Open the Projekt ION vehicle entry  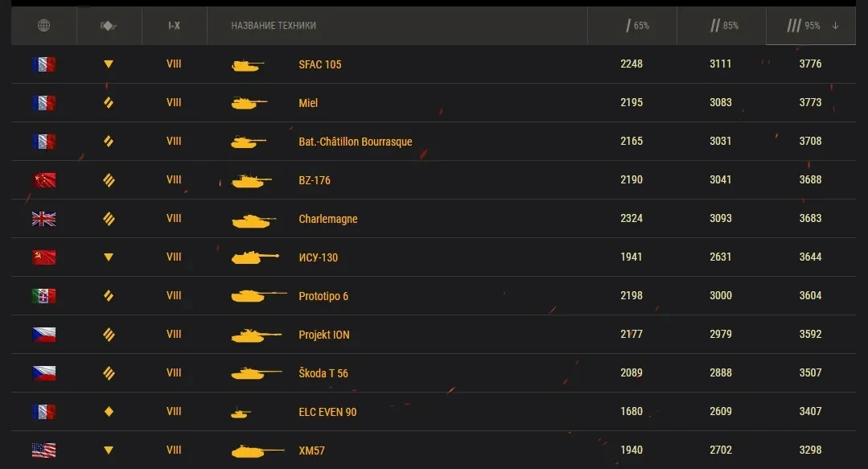click(x=324, y=335)
